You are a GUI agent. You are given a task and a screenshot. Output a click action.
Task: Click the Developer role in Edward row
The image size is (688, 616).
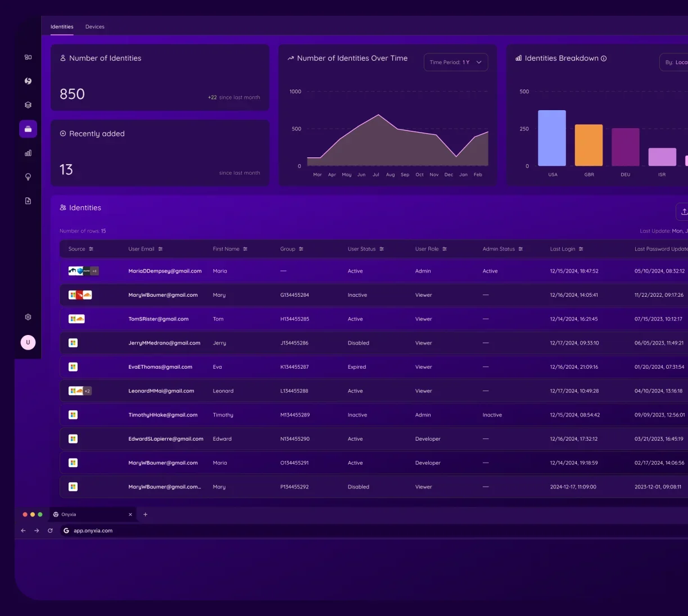pos(428,439)
